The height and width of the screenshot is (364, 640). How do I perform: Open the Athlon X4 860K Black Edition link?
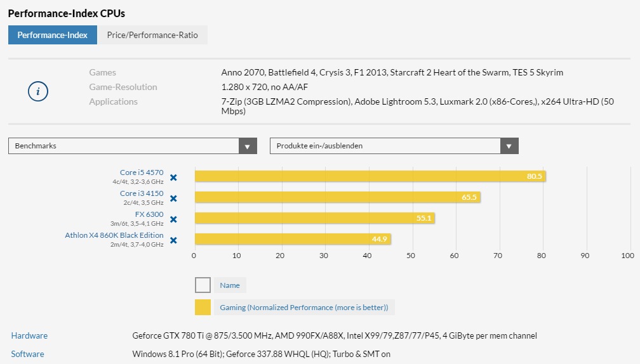tap(114, 235)
